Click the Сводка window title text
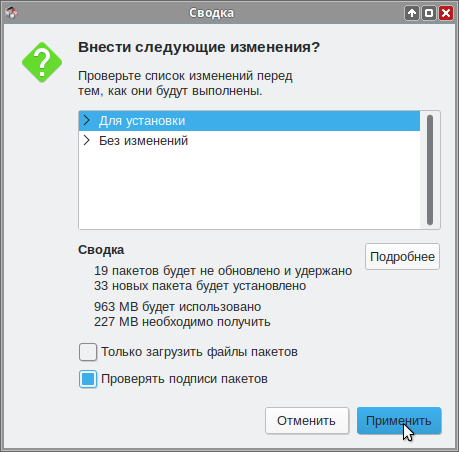This screenshot has height=452, width=459. [x=211, y=13]
